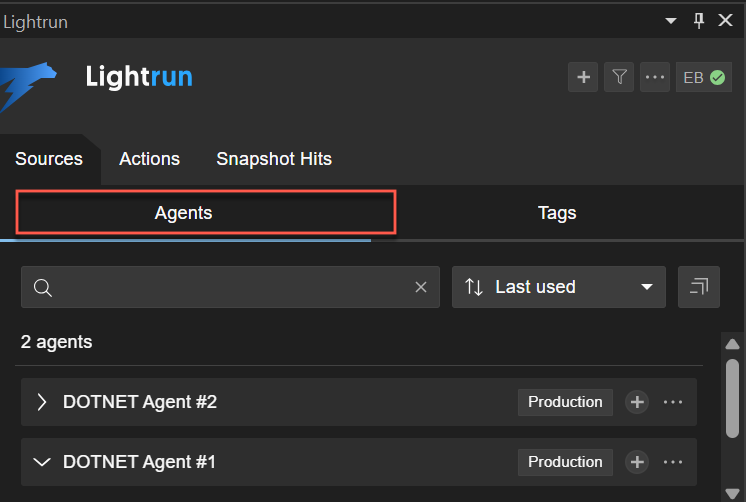Switch to the Actions tab
The width and height of the screenshot is (746, 502).
[x=149, y=159]
